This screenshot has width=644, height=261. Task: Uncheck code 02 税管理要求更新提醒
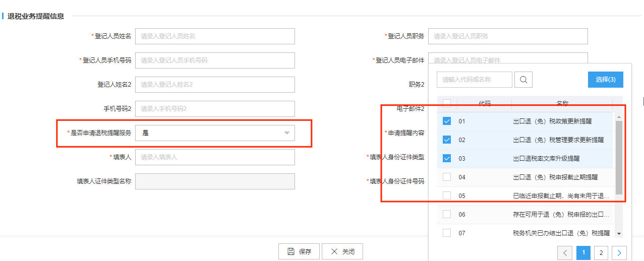[446, 140]
